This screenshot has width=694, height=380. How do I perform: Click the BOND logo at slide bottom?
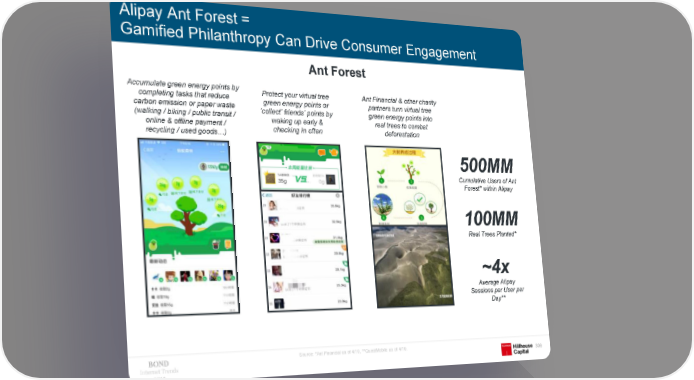click(x=158, y=364)
